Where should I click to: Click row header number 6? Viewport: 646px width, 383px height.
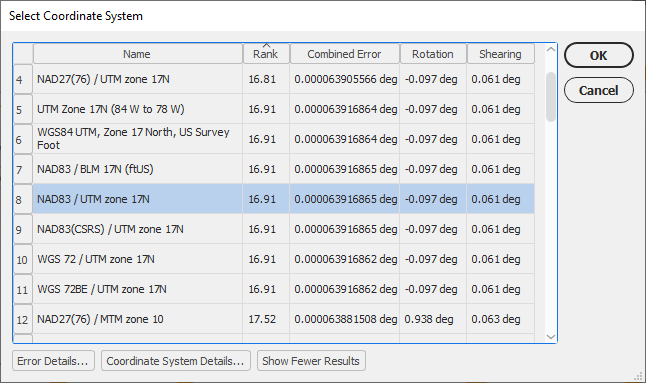[x=23, y=139]
